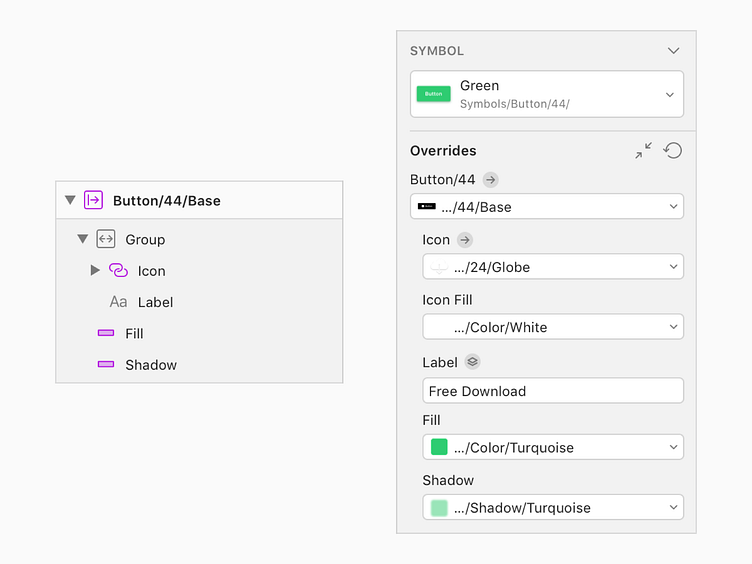Click the Button/44/Base symbol icon
This screenshot has width=752, height=564.
tap(94, 200)
